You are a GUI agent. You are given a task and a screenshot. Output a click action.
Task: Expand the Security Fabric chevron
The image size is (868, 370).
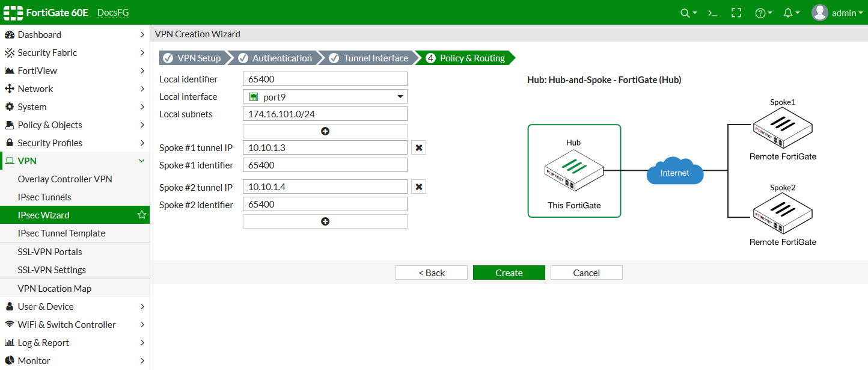coord(142,53)
